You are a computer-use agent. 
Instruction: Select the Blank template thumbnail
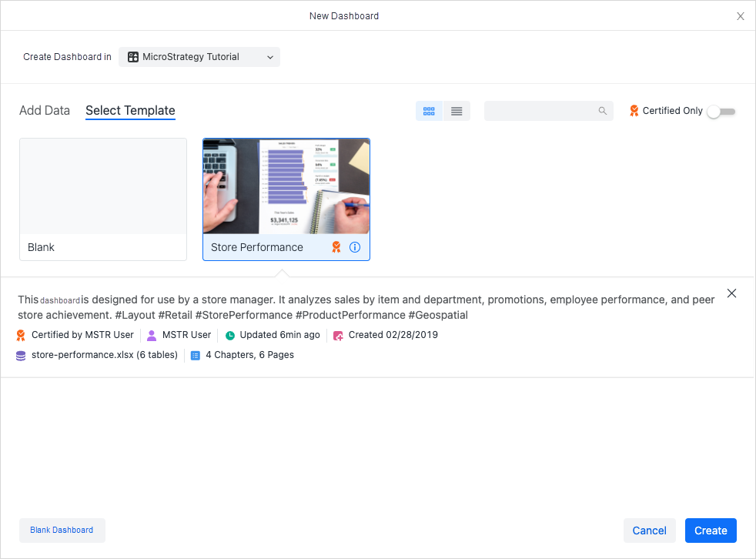click(103, 186)
